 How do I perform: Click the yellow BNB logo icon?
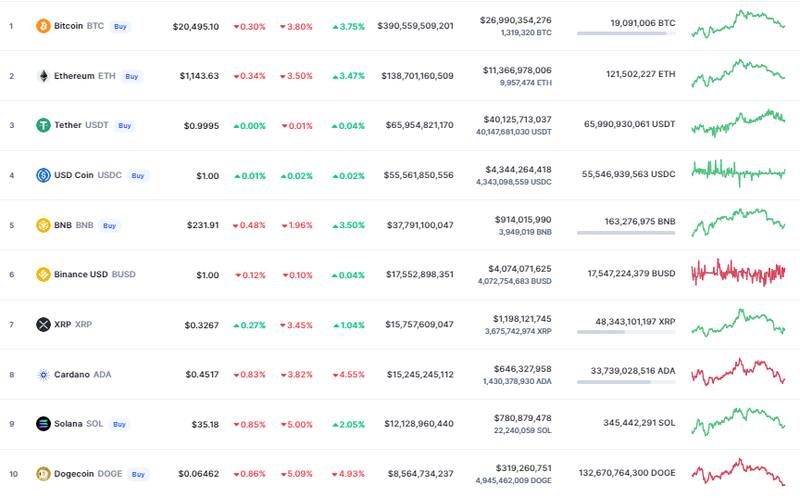43,225
